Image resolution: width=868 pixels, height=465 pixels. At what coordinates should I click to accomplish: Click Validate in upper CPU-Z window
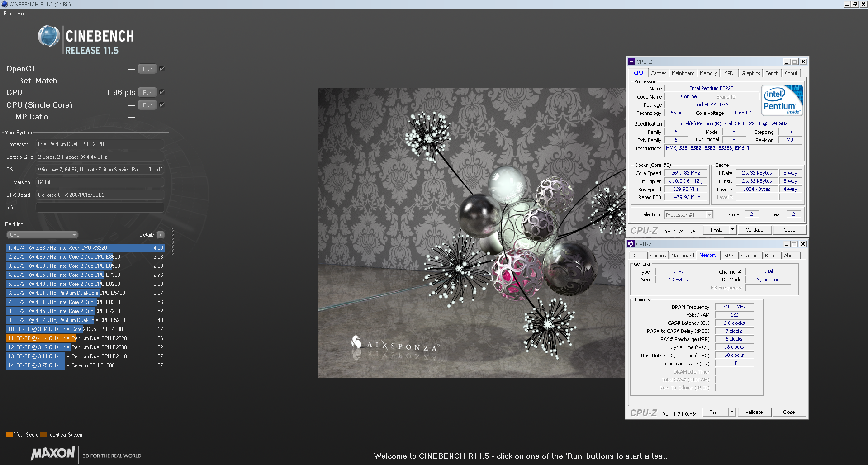coord(754,230)
